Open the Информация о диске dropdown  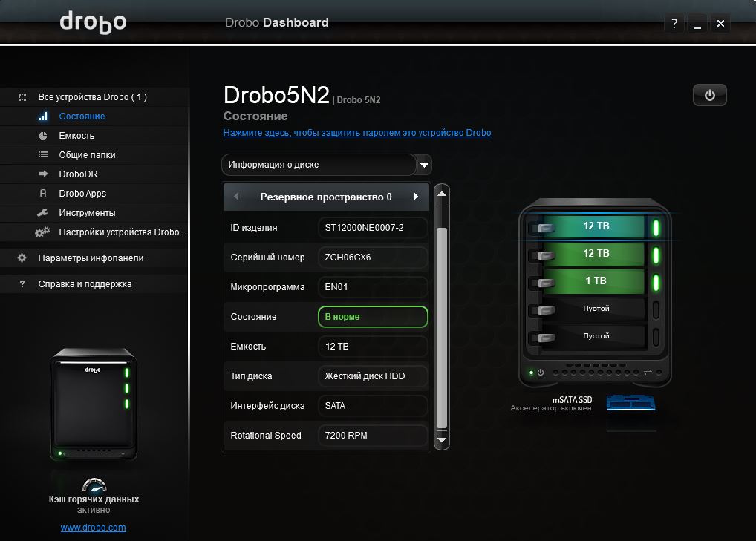click(x=319, y=165)
